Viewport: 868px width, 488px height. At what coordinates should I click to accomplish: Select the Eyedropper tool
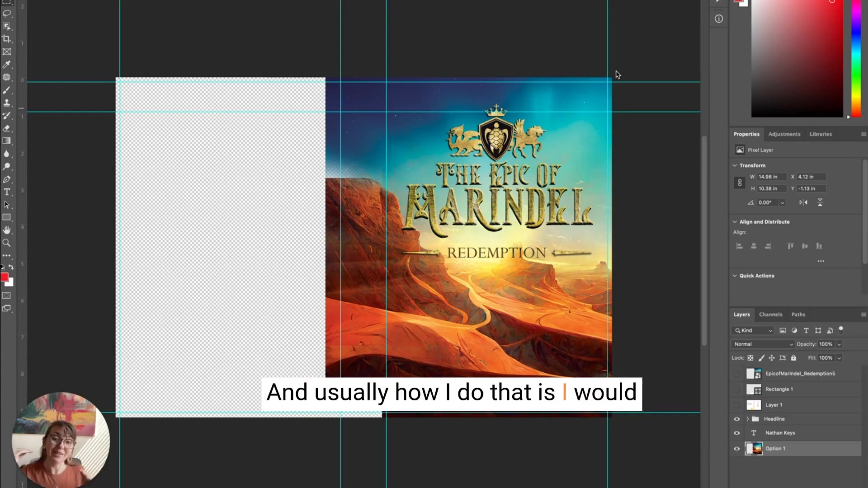point(7,65)
